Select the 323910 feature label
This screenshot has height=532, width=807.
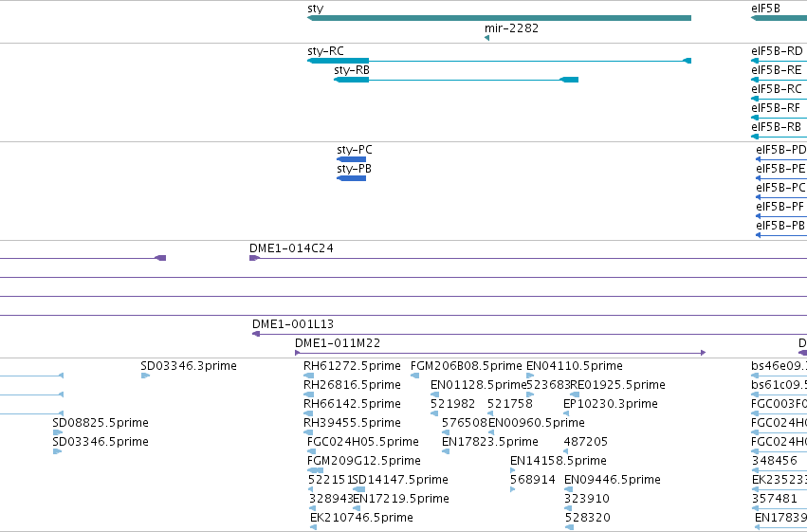pos(587,499)
